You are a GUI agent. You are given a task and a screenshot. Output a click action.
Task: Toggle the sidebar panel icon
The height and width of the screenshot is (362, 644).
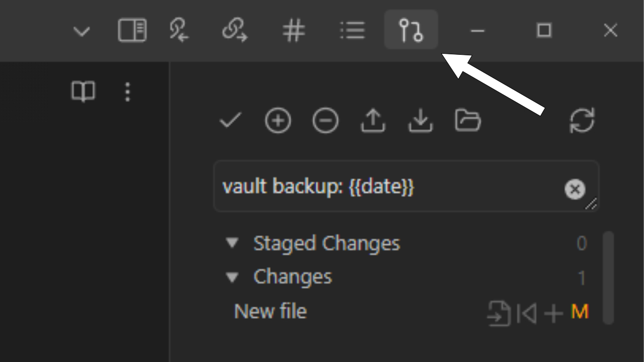click(132, 30)
